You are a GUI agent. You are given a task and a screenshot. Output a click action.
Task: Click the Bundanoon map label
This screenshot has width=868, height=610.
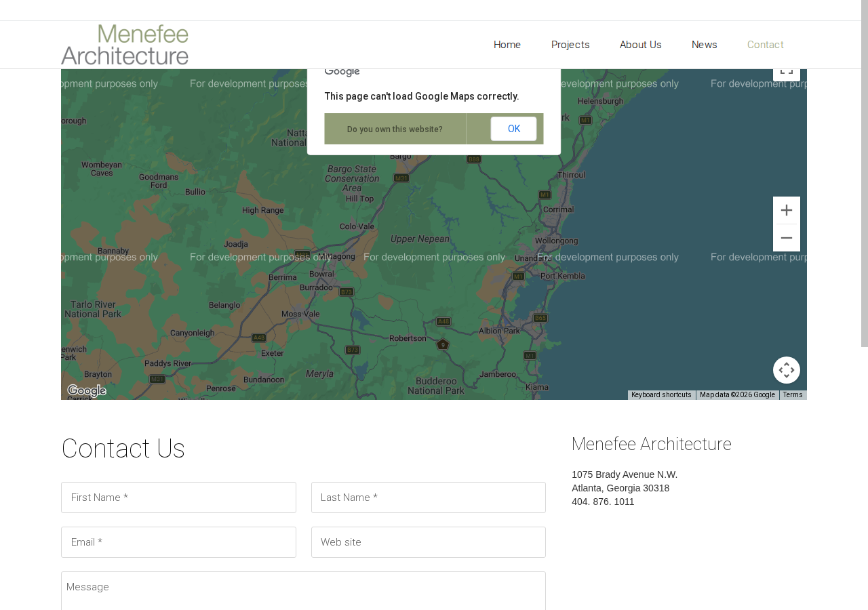point(264,380)
